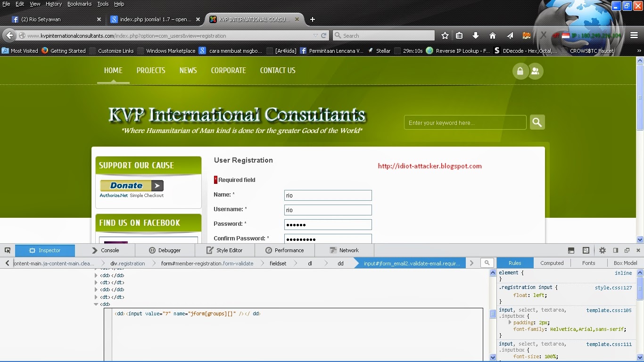
Task: Switch to the Network tab
Action: [x=344, y=250]
